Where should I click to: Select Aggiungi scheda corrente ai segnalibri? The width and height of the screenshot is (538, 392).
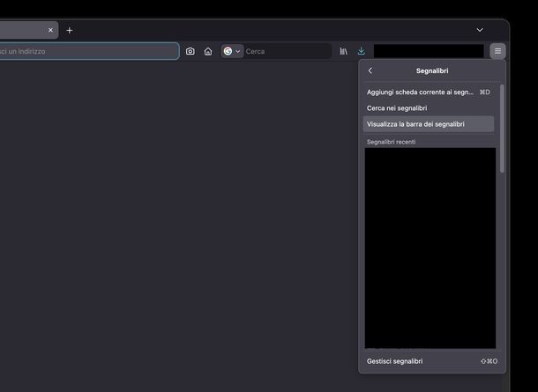pyautogui.click(x=429, y=92)
